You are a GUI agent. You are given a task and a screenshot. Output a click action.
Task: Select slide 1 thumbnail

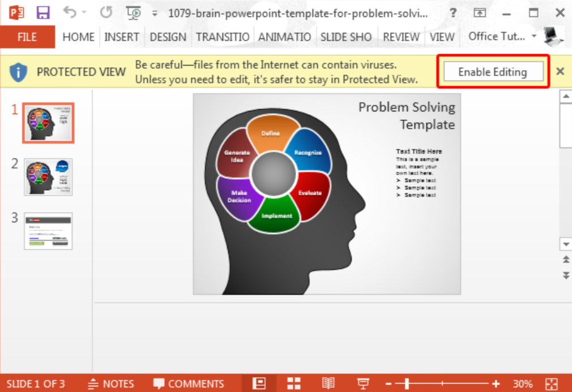[48, 123]
